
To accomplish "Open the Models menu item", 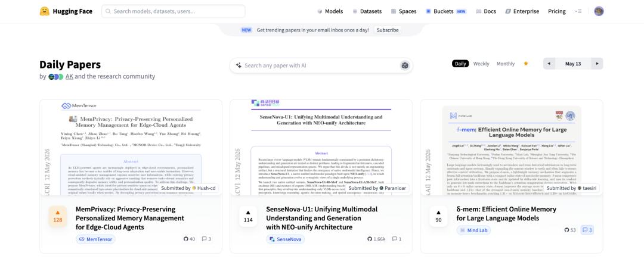I will point(330,11).
